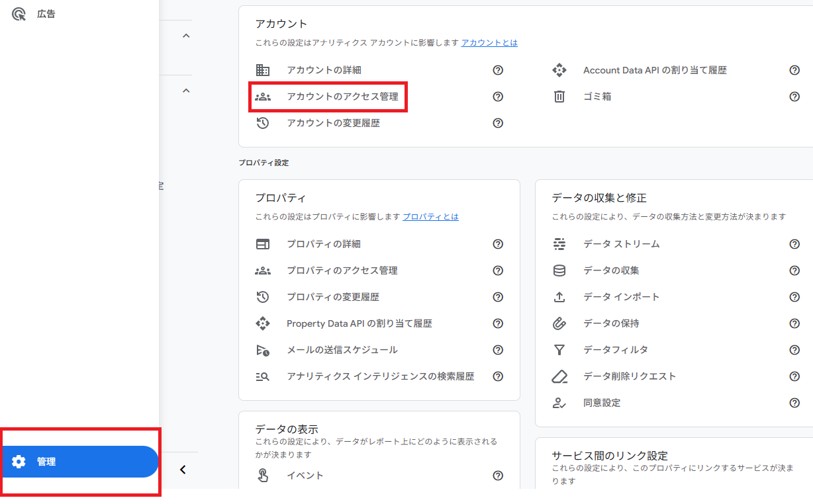This screenshot has width=813, height=504.
Task: Open アカウントのアクセス管理
Action: [x=342, y=97]
